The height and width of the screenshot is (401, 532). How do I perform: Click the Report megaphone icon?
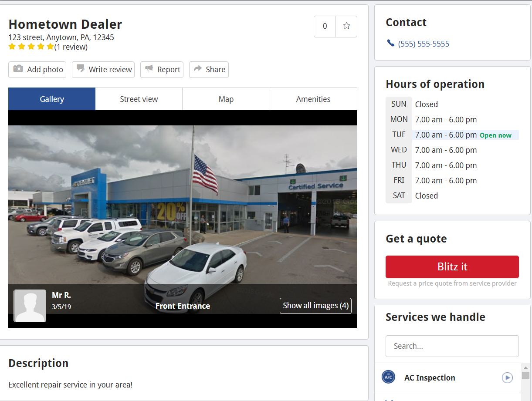[149, 69]
